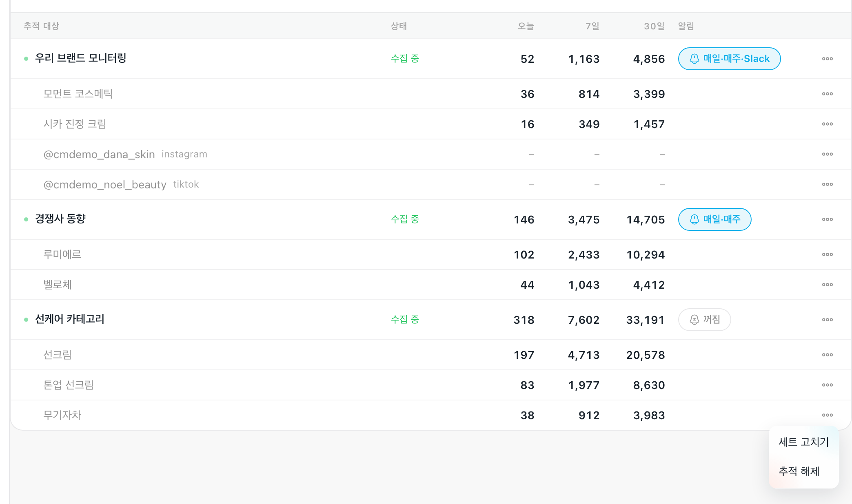Choose 추적 해제 from the menu

pos(803,471)
